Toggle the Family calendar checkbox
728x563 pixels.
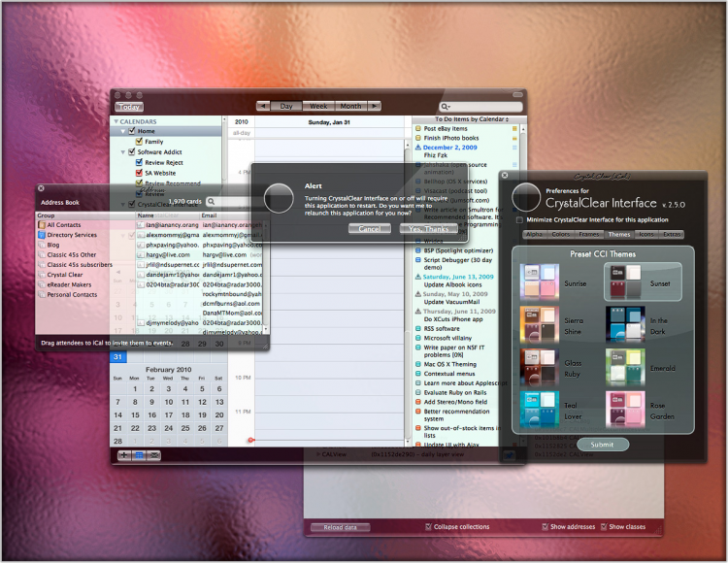click(139, 141)
